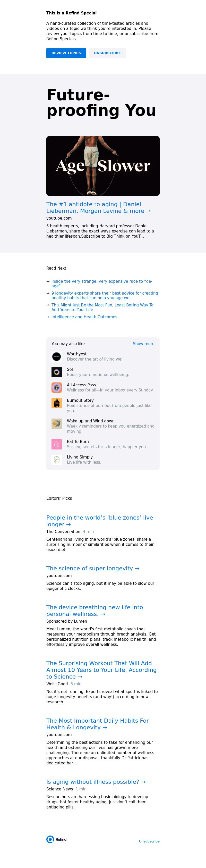The height and width of the screenshot is (868, 206).
Task: Click the Worthyest newsletter icon
Action: pos(57,356)
